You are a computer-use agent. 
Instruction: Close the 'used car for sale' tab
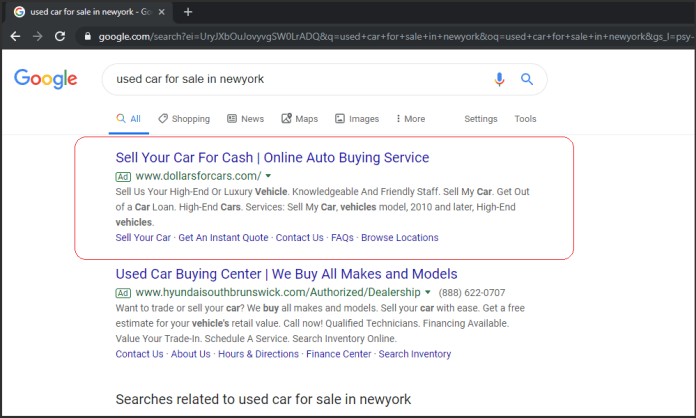162,12
